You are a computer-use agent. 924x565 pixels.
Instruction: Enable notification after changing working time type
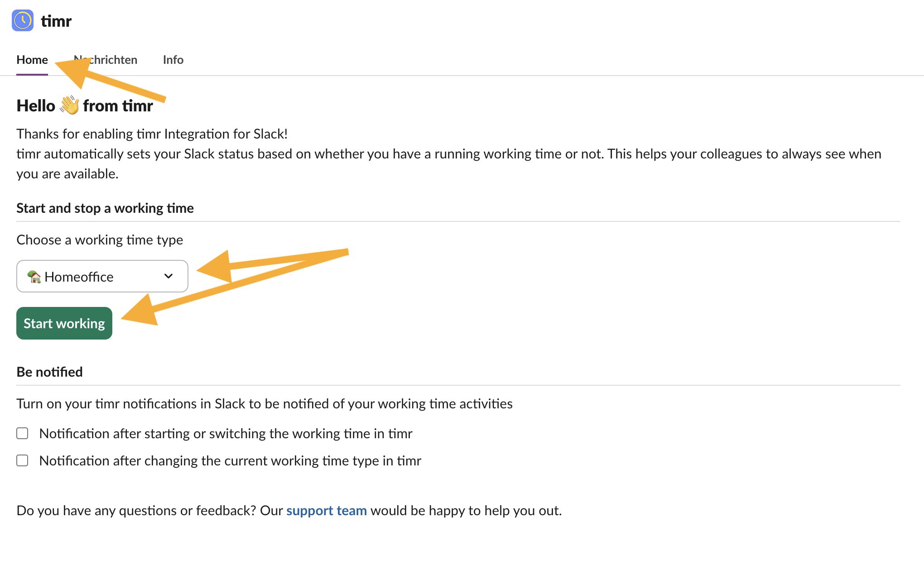click(22, 460)
